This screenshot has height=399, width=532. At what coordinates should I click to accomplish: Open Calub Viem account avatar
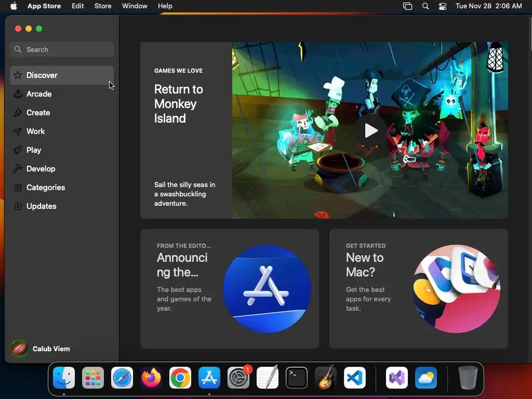click(19, 349)
